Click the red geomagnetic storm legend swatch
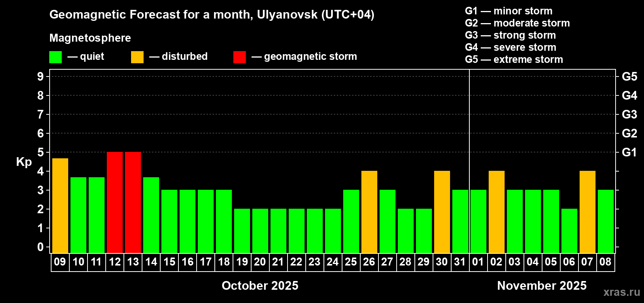Viewport: 644px width, 303px height. [x=239, y=57]
